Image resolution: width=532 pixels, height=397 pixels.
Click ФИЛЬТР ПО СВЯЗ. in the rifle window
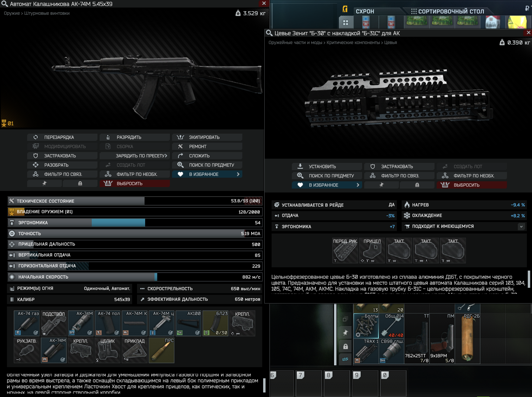point(62,174)
